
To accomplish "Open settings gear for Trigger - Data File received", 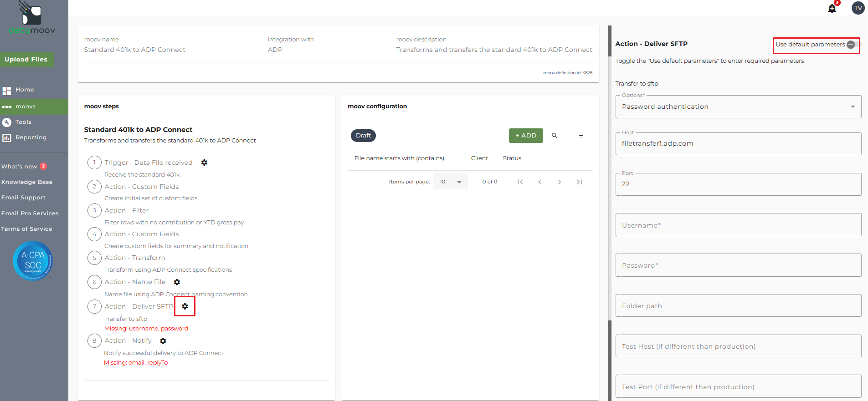I will 204,162.
